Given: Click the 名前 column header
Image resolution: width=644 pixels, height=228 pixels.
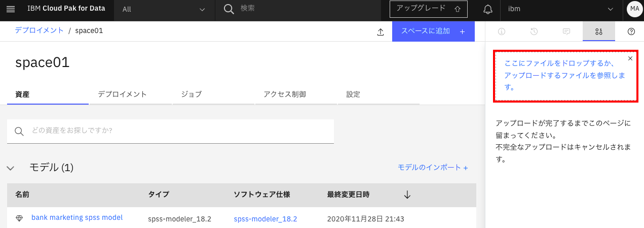Looking at the screenshot, I should click(23, 194).
